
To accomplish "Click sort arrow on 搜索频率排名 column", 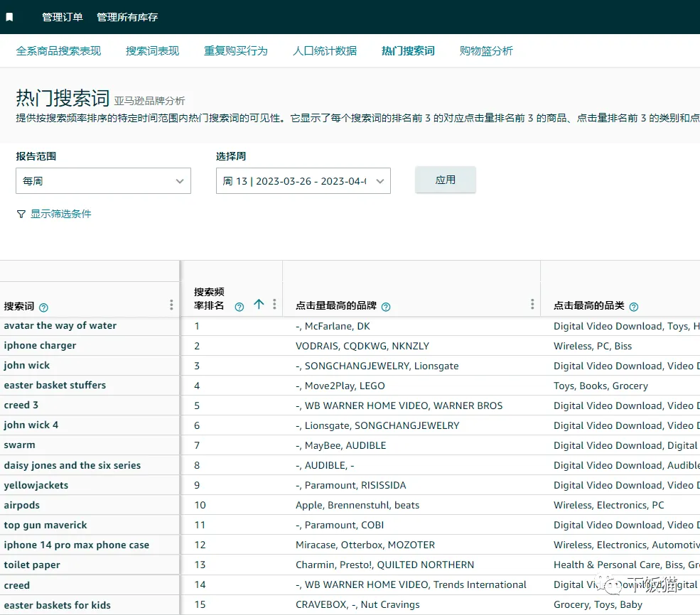I will pos(259,304).
